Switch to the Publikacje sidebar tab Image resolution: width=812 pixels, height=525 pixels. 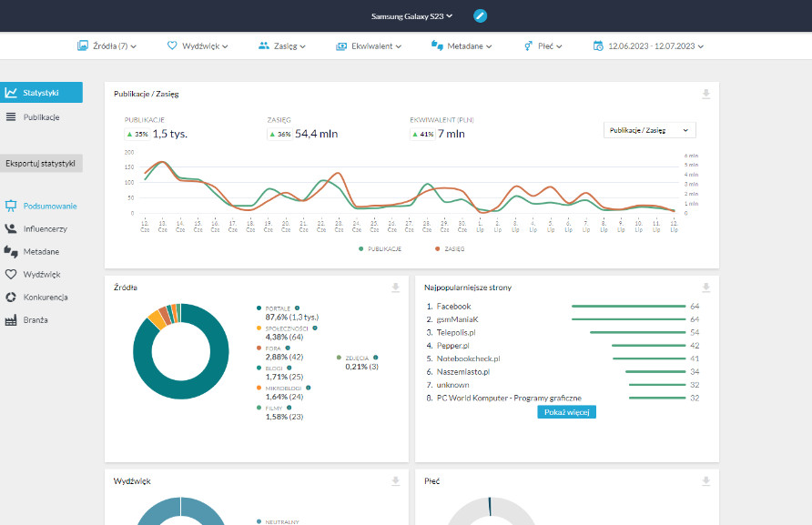click(x=42, y=117)
